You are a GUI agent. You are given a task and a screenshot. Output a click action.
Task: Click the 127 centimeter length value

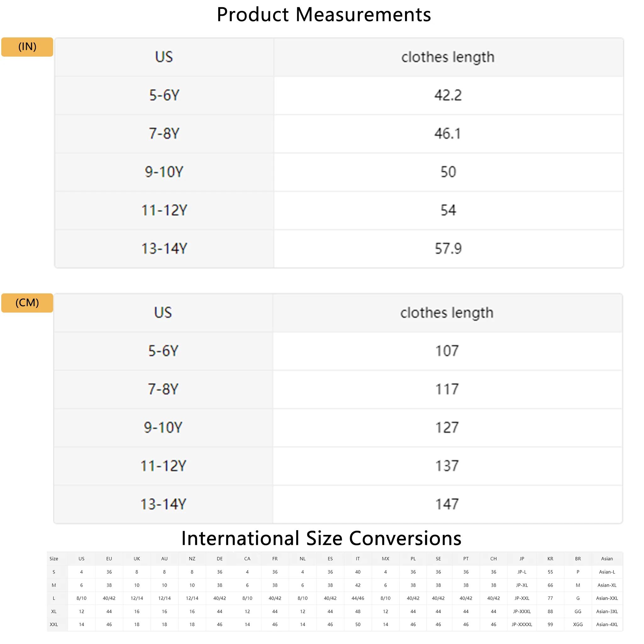click(x=447, y=428)
